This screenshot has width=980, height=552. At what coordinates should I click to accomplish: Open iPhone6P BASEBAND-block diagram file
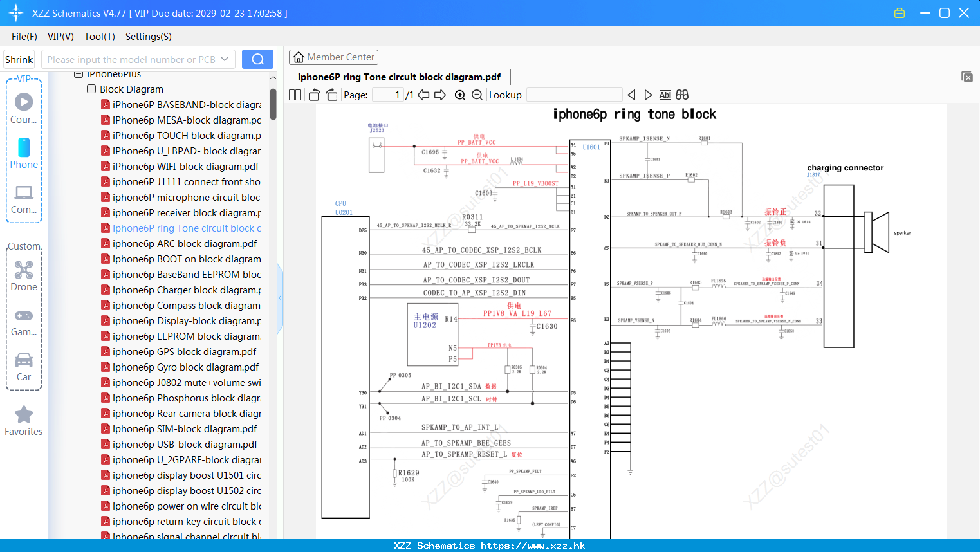pos(181,104)
